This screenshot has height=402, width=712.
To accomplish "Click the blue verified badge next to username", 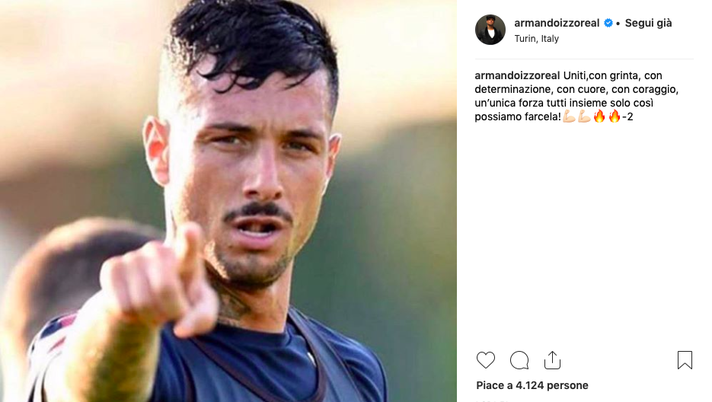I will pos(608,23).
